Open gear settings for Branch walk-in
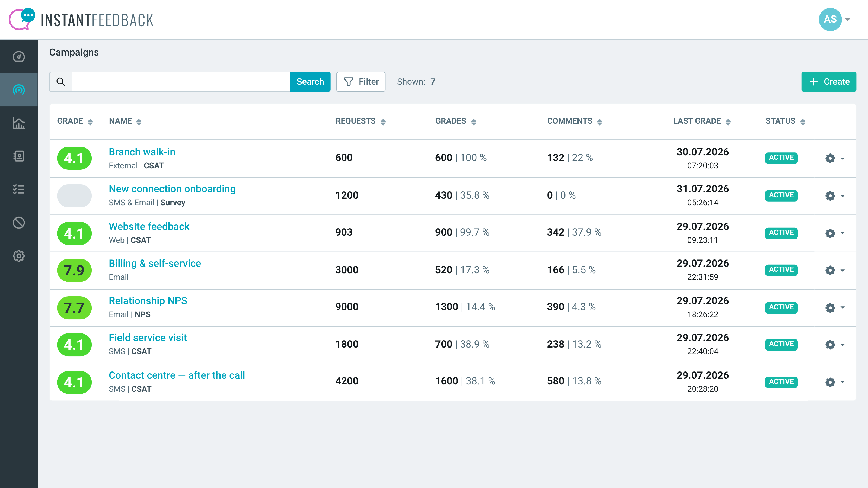 tap(830, 158)
